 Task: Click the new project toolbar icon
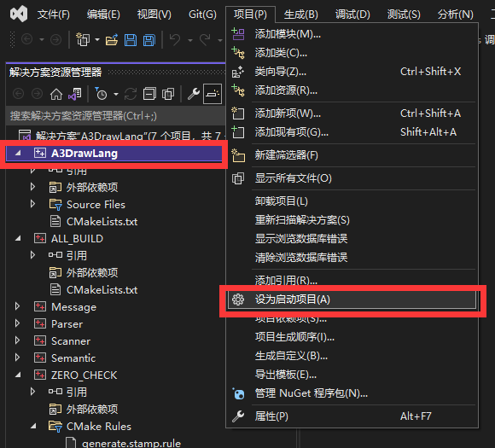click(x=83, y=40)
